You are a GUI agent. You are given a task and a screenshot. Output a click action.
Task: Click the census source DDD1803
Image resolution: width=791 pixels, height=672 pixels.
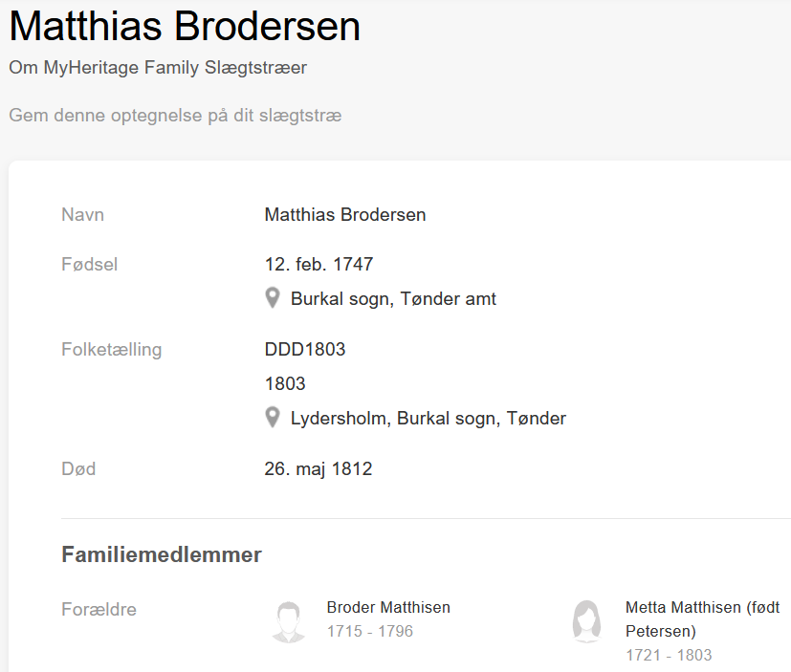(x=305, y=349)
